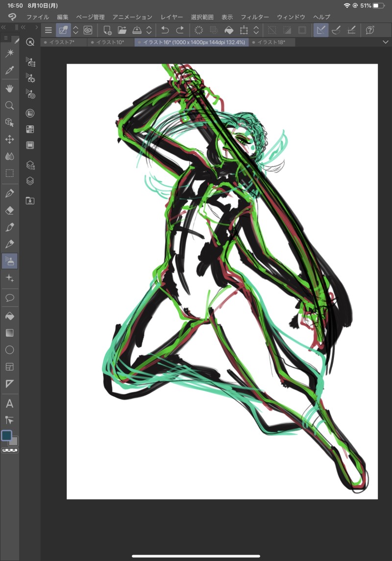Select the Brush tool

[x=10, y=227]
